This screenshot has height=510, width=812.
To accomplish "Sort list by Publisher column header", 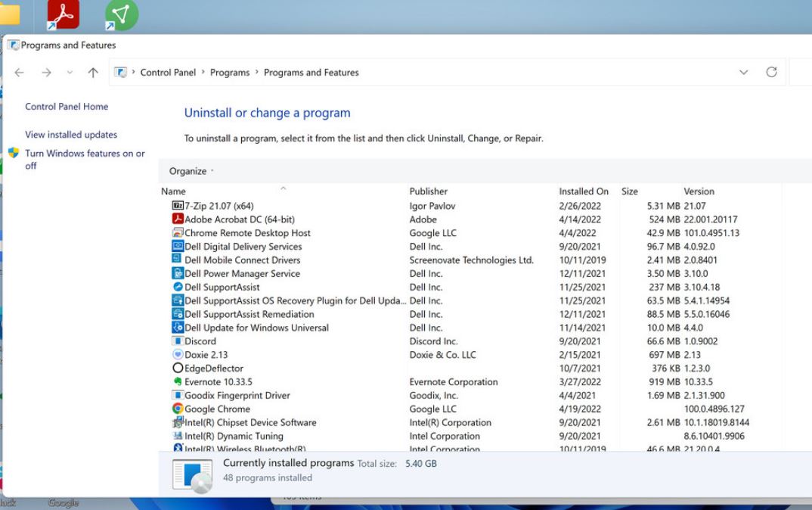I will 428,191.
